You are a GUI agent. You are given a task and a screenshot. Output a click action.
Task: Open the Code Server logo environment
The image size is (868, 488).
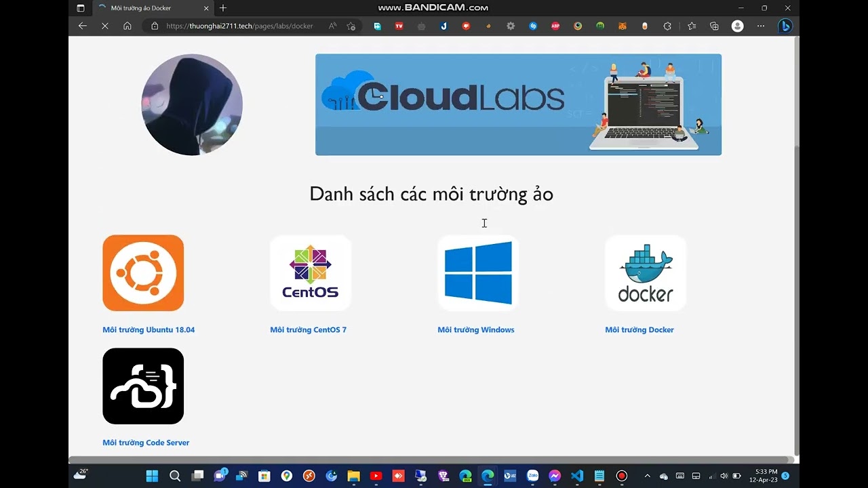[143, 386]
